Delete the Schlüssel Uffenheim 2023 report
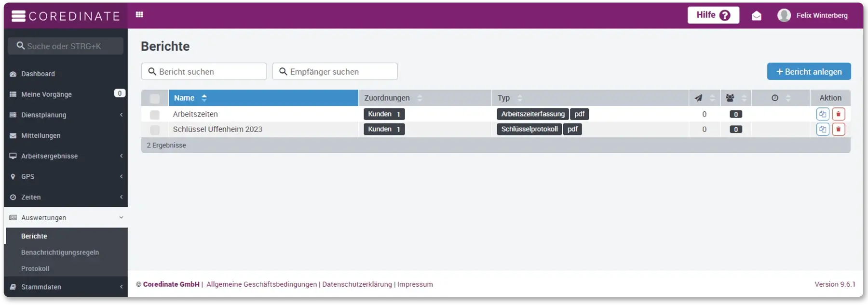This screenshot has width=868, height=305. pos(839,129)
